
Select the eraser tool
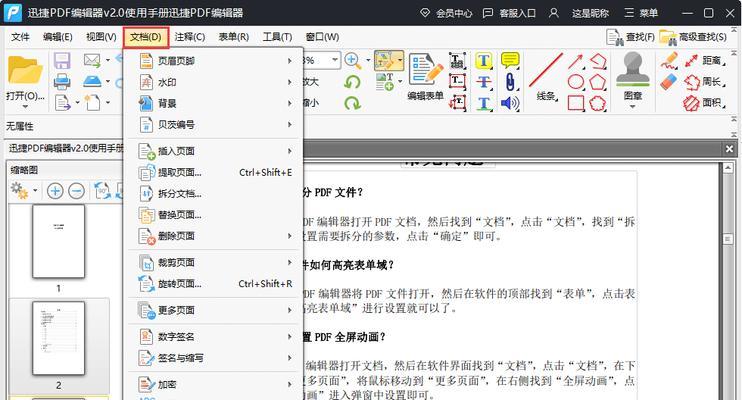pyautogui.click(x=669, y=82)
